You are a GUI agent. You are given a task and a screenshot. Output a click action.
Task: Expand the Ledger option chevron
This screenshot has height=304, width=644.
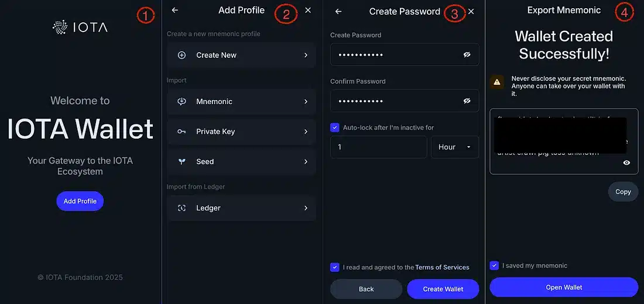click(x=306, y=208)
